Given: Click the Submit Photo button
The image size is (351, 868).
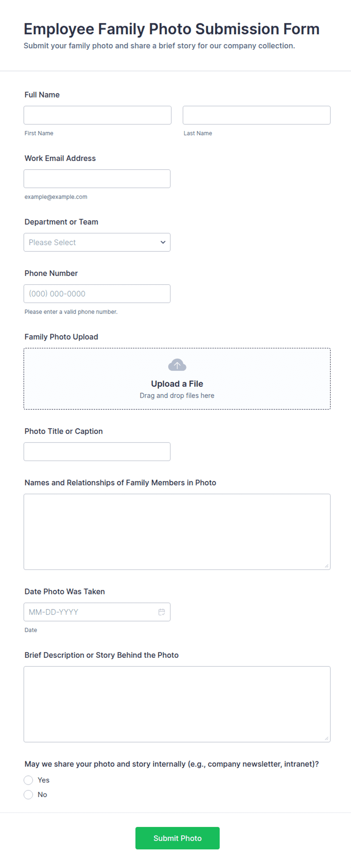Looking at the screenshot, I should [x=177, y=838].
